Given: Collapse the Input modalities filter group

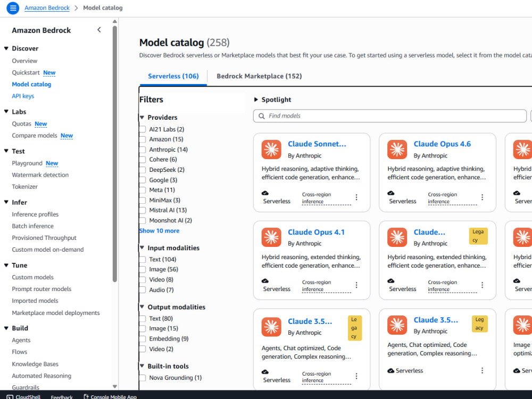Looking at the screenshot, I should [142, 248].
